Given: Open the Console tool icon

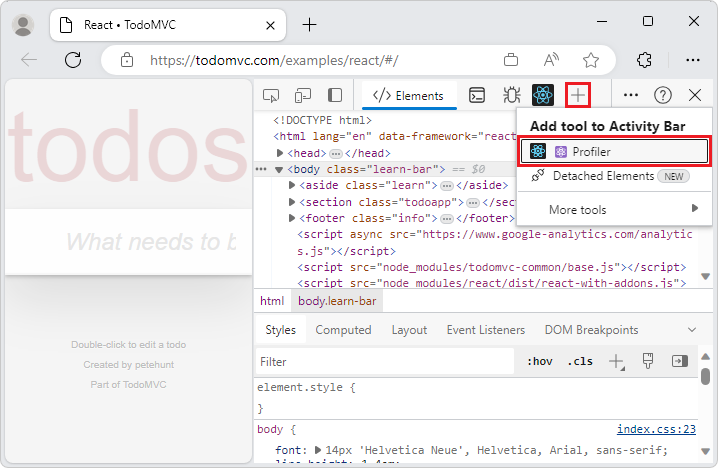Looking at the screenshot, I should pyautogui.click(x=477, y=95).
